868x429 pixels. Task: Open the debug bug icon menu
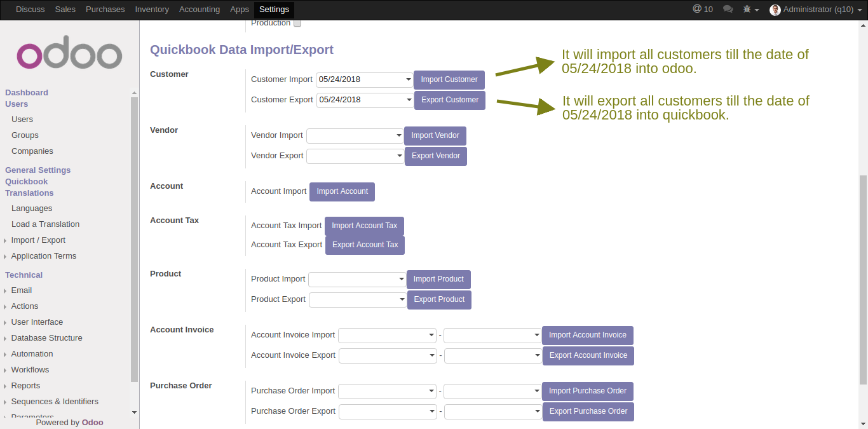click(x=751, y=10)
